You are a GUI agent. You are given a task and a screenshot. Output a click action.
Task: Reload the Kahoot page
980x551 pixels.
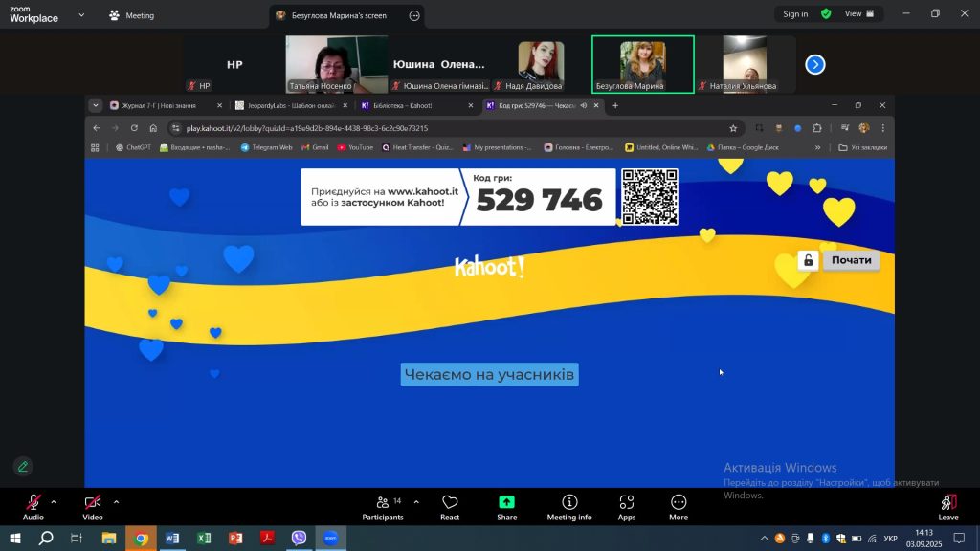coord(134,128)
